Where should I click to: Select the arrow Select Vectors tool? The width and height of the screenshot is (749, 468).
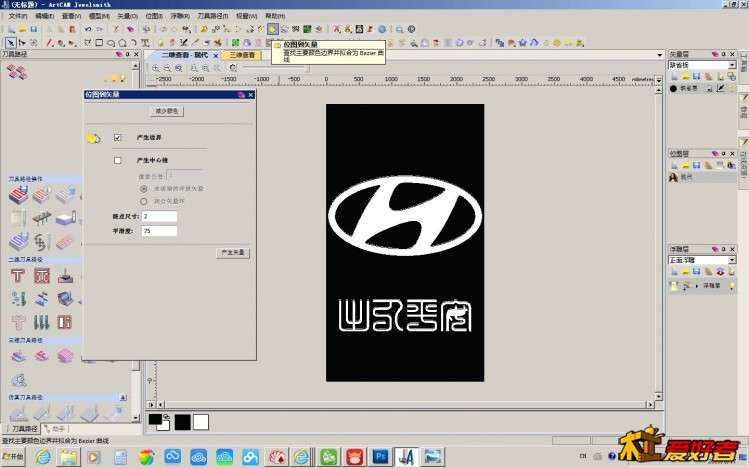(x=11, y=43)
